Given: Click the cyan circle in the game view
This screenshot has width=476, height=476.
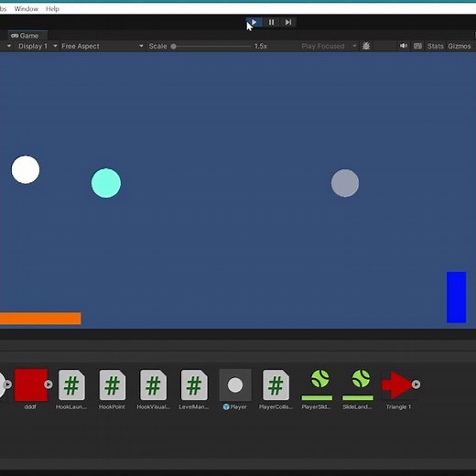Looking at the screenshot, I should pyautogui.click(x=106, y=183).
